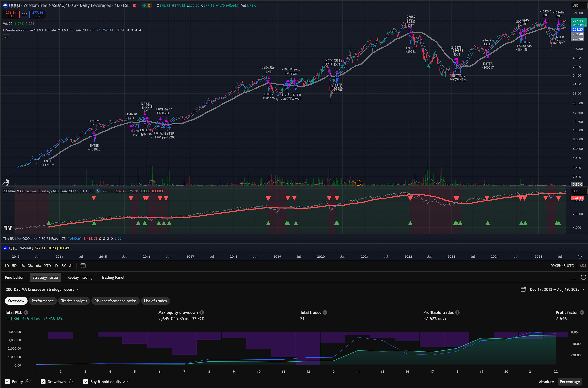Click the Profitable trades info icon
Screen dimensions: 588x388
click(x=457, y=312)
